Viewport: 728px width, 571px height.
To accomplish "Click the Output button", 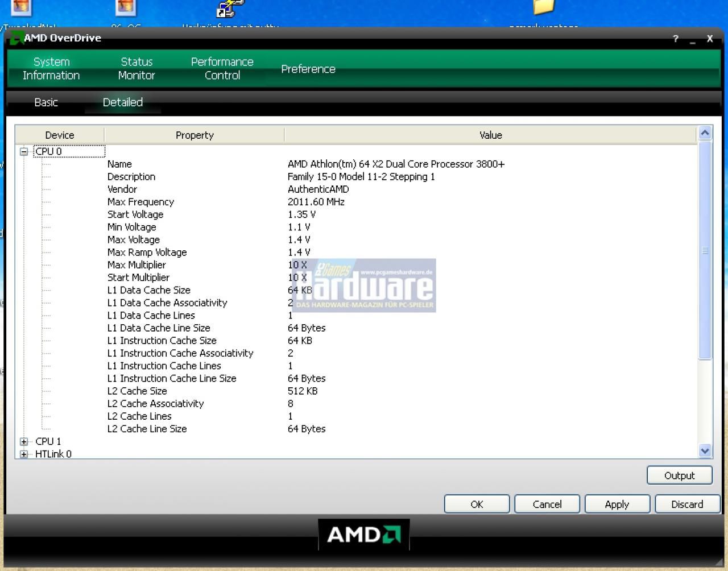I will click(x=680, y=475).
